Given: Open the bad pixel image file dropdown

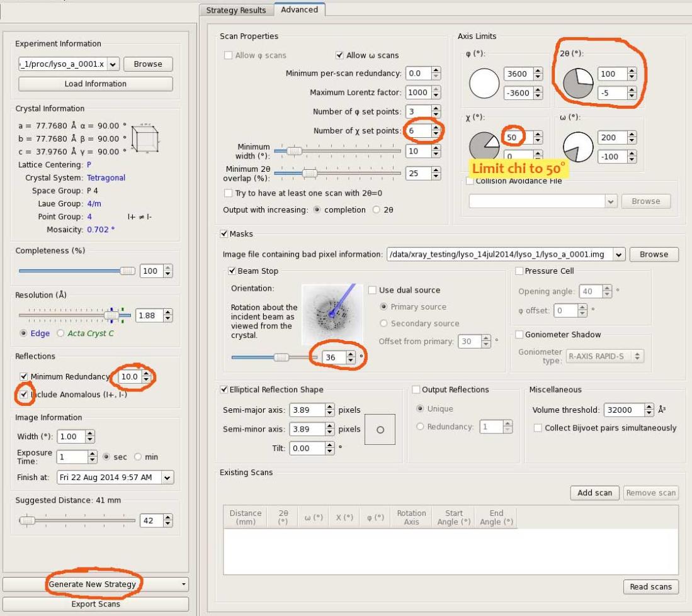Looking at the screenshot, I should coord(619,254).
